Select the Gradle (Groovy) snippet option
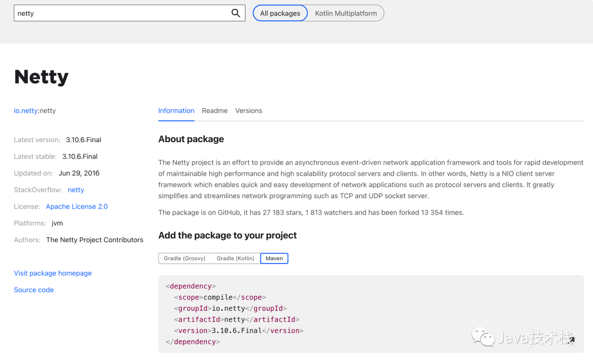Image resolution: width=593 pixels, height=364 pixels. (184, 259)
